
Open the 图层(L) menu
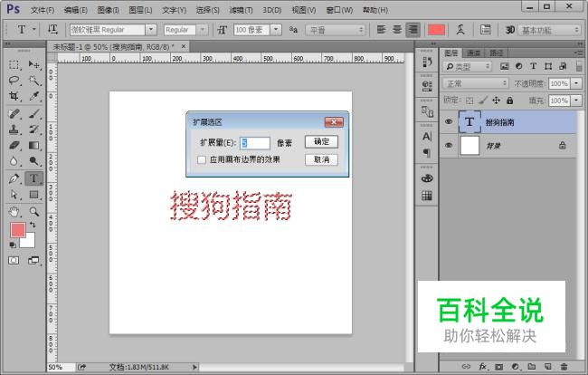[x=140, y=10]
